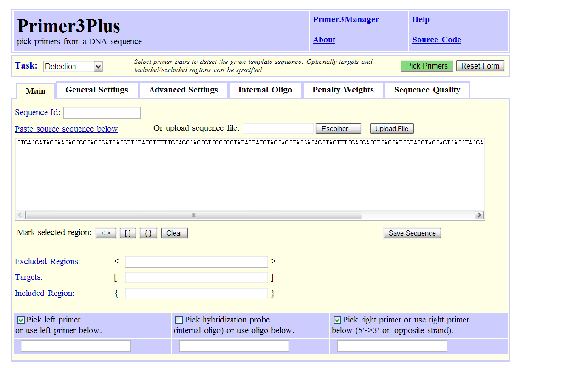Switch to the Internal Oligo tab
The width and height of the screenshot is (588, 368).
(265, 90)
